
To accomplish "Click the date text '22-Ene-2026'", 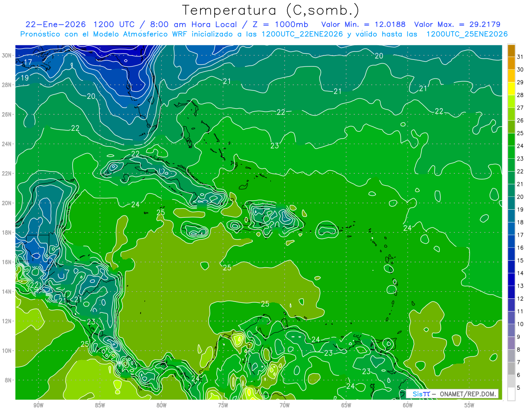I will 56,24.
